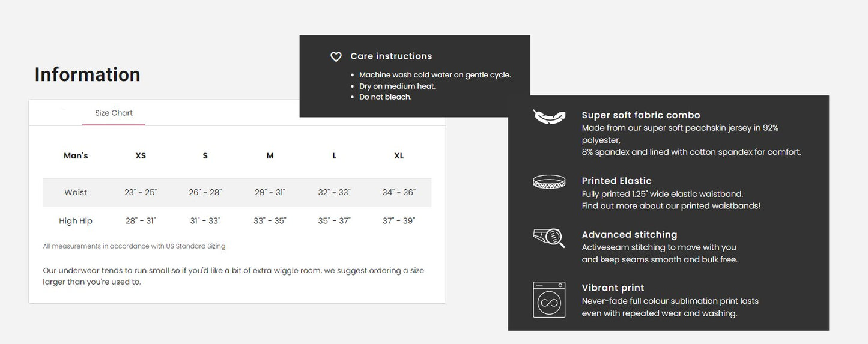Click the heart icon beside Care instructions
The image size is (868, 344).
point(336,57)
